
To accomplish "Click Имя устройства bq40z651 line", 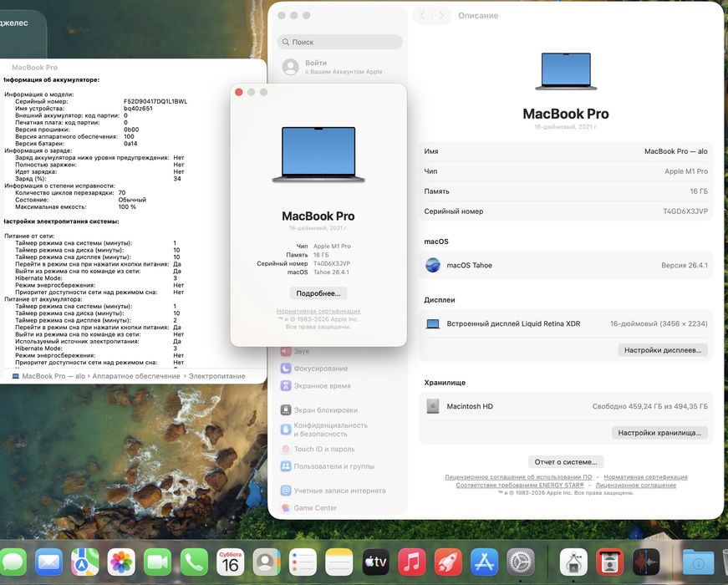I will (84, 108).
